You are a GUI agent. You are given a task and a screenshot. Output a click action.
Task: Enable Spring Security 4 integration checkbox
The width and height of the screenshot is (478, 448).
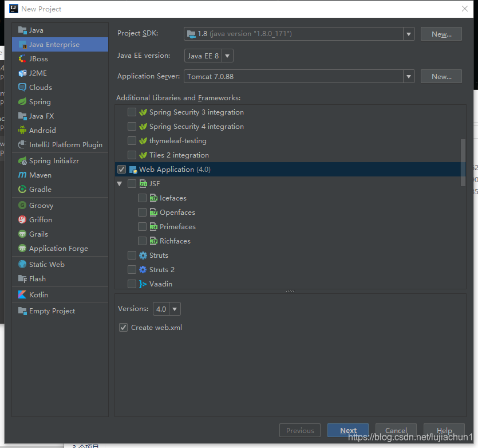point(132,127)
